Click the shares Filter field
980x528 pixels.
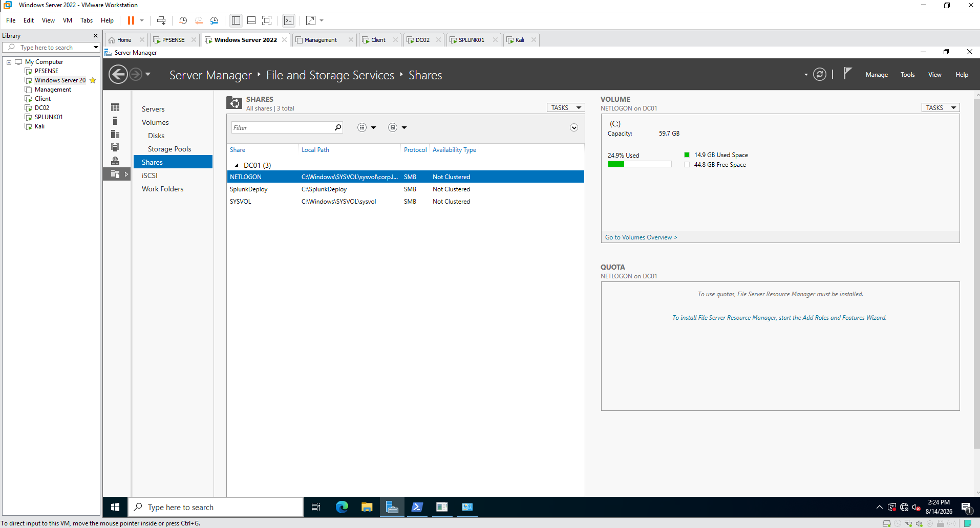pyautogui.click(x=282, y=128)
